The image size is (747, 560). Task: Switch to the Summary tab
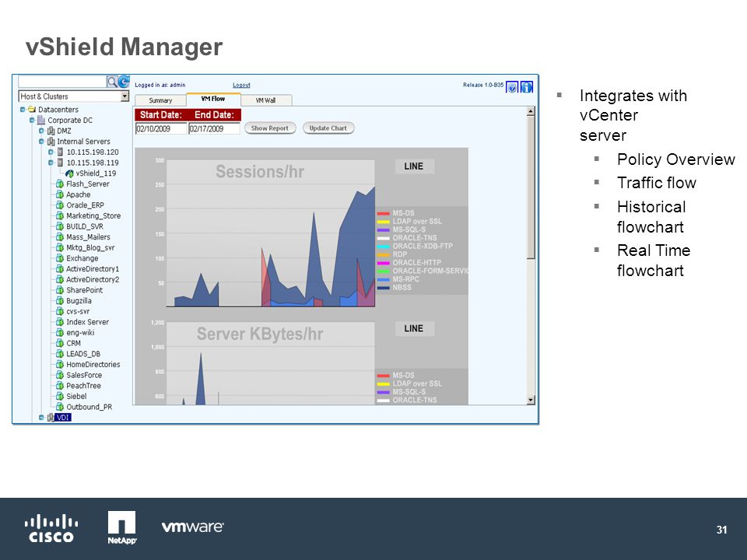click(160, 100)
